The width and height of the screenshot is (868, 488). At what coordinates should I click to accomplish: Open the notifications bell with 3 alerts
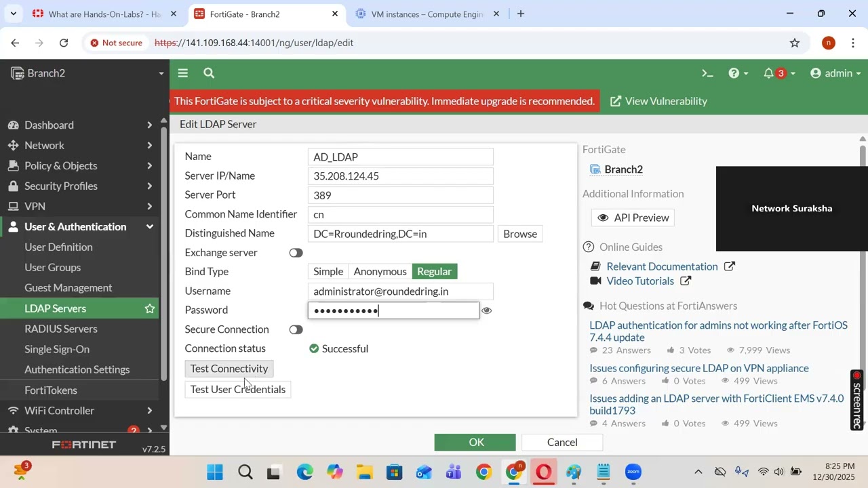coord(779,73)
